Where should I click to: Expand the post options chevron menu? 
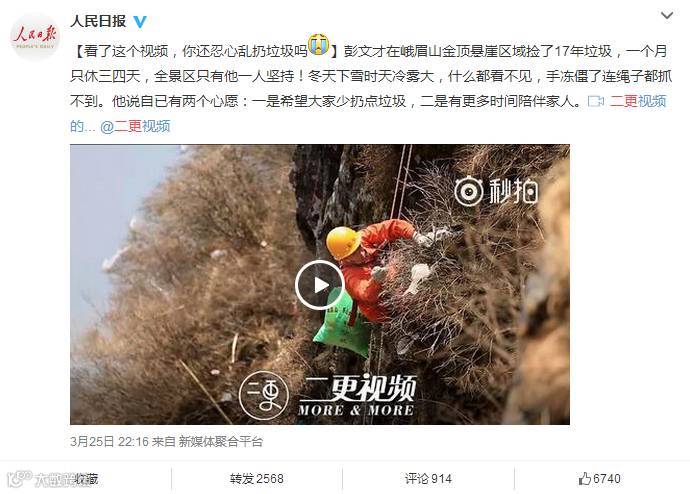pos(667,16)
